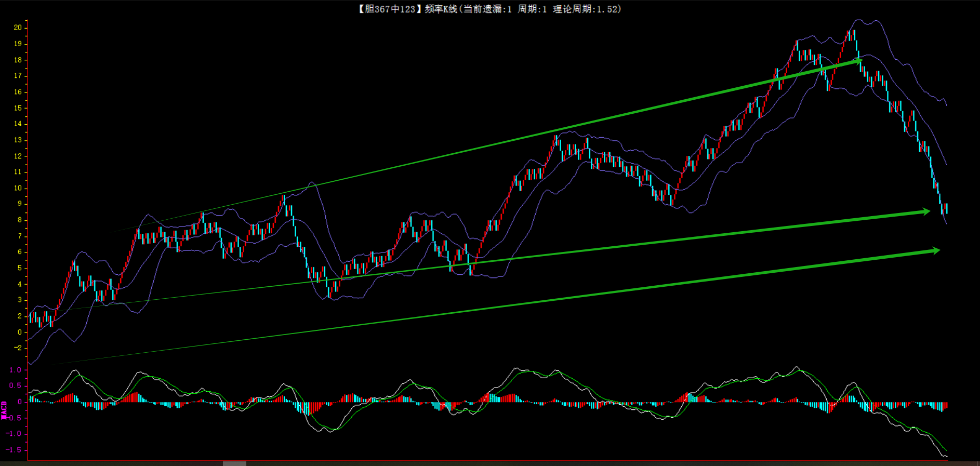Click the magenta MACD indicator label

[4, 409]
